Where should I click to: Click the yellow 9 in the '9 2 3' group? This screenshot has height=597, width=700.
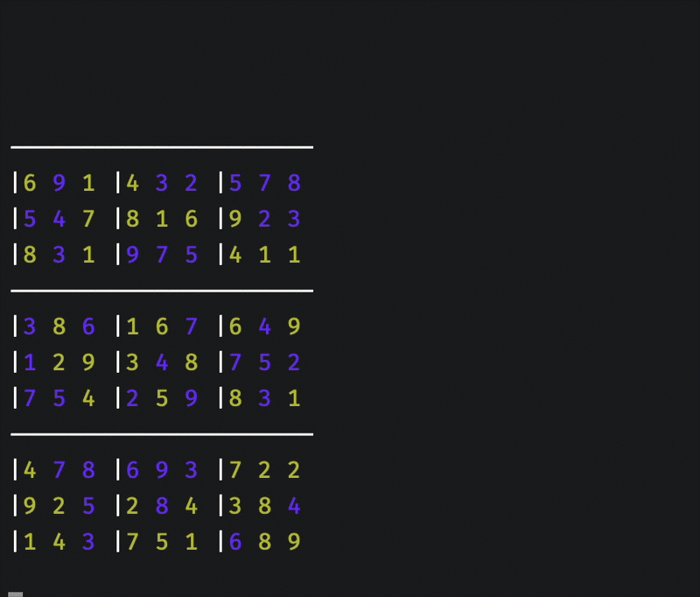point(235,219)
